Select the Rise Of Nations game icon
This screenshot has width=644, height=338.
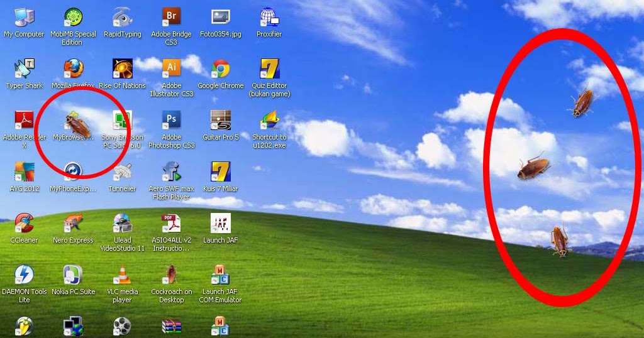(x=122, y=68)
